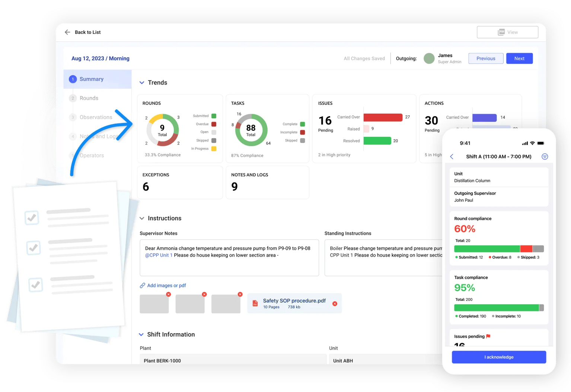Click the Unit ABH field

click(x=386, y=360)
